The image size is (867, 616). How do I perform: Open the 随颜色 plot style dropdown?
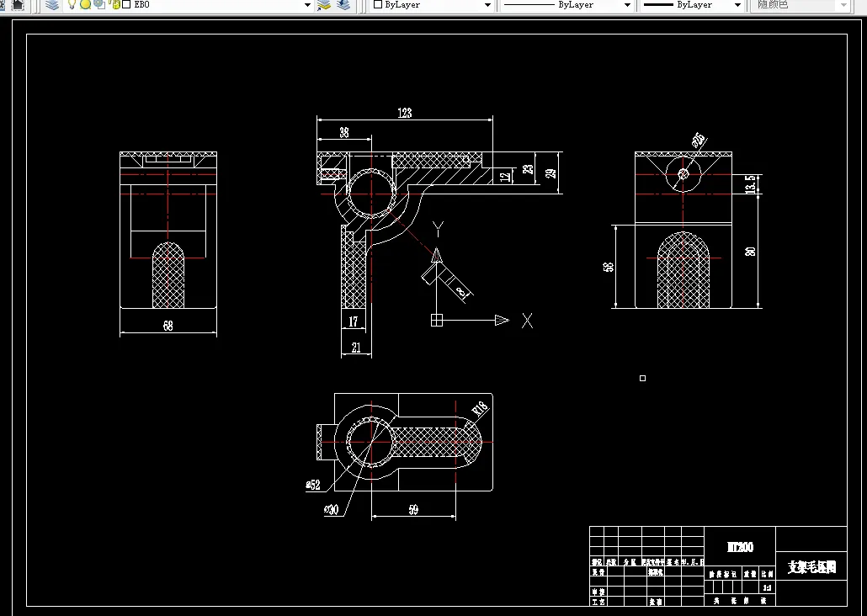click(x=843, y=5)
